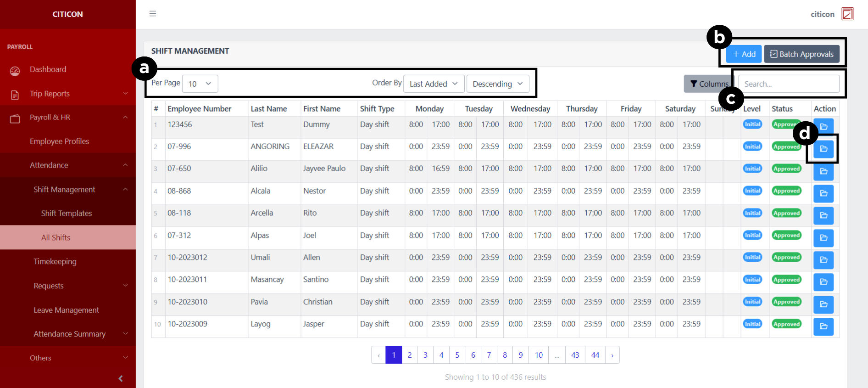Image resolution: width=868 pixels, height=388 pixels.
Task: Open the Last Added order dropdown
Action: pyautogui.click(x=434, y=84)
